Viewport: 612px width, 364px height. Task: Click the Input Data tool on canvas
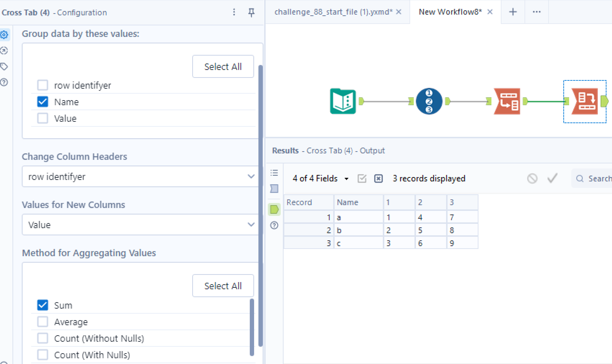coord(343,101)
